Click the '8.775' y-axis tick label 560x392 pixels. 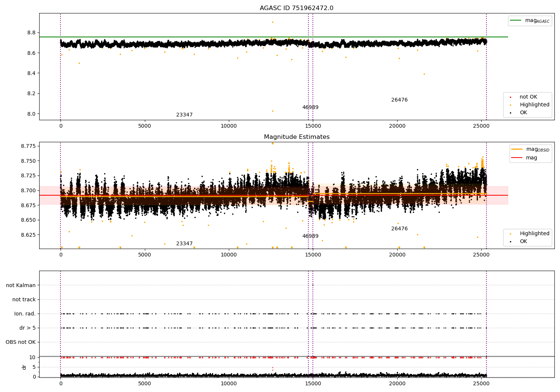28,146
